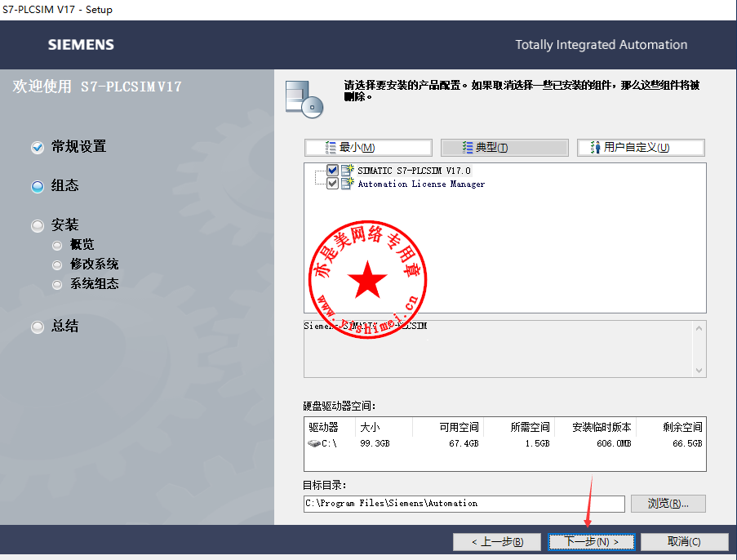Click the Totally Integrated Automation text
This screenshot has height=560, width=737.
click(602, 45)
